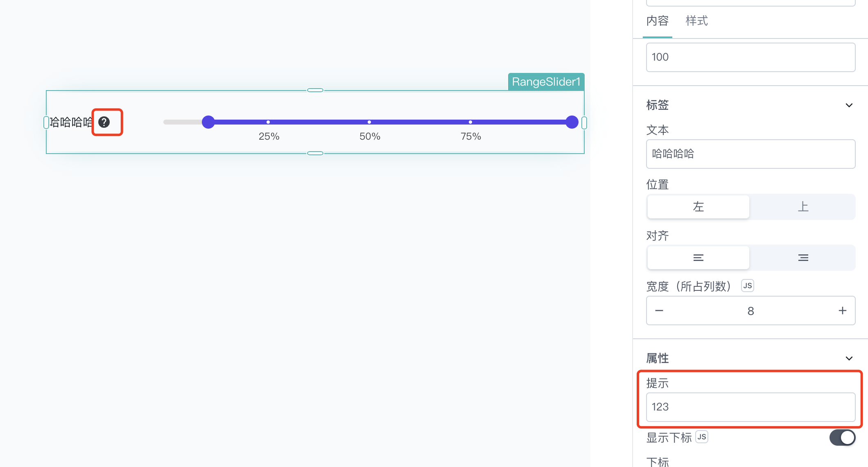The image size is (868, 467).
Task: Click the help tooltip question mark icon
Action: coord(104,122)
